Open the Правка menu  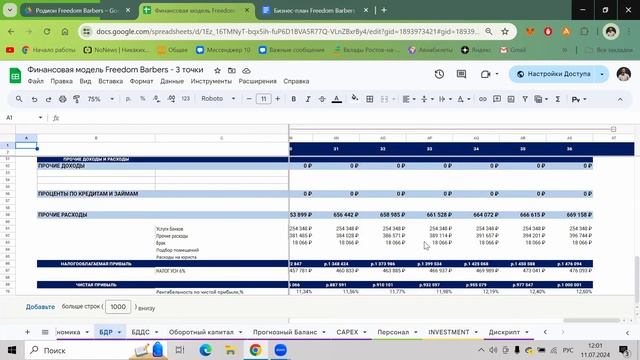tap(62, 81)
